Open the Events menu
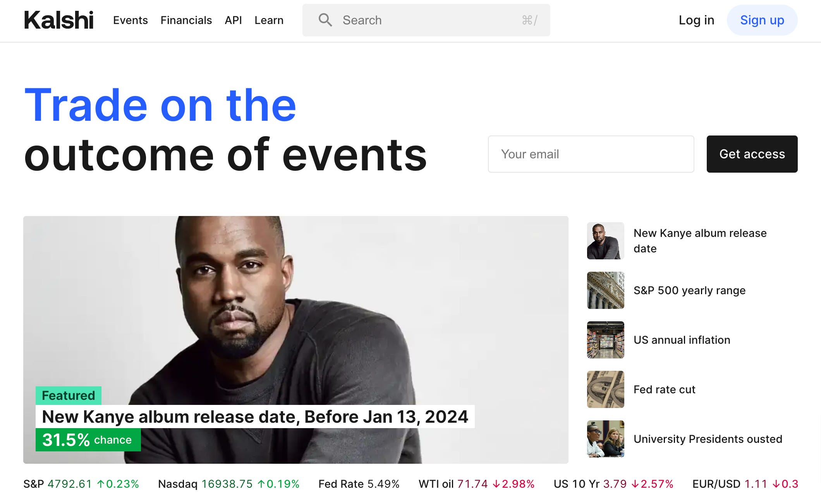The image size is (821, 504). pos(131,20)
